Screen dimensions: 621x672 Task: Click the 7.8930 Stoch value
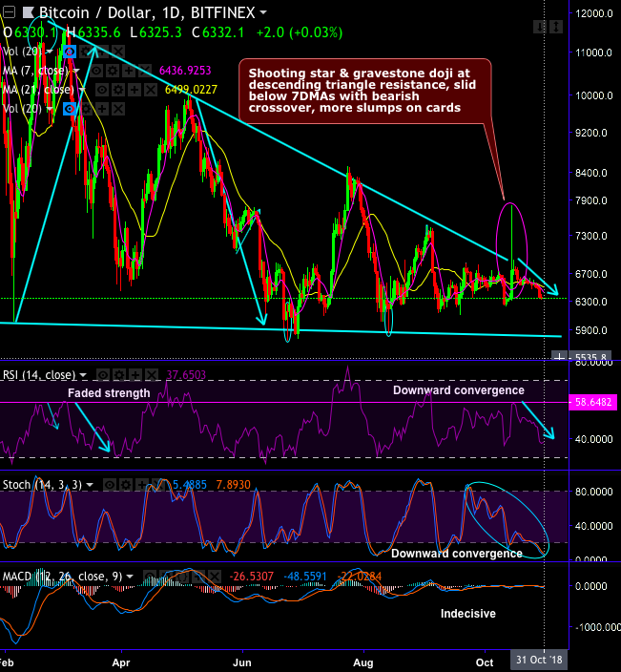[233, 485]
